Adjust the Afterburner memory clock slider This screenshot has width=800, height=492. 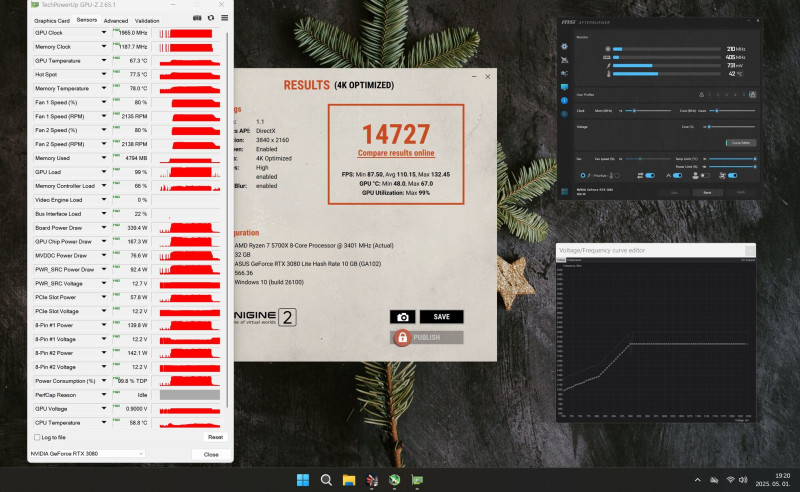click(x=648, y=111)
